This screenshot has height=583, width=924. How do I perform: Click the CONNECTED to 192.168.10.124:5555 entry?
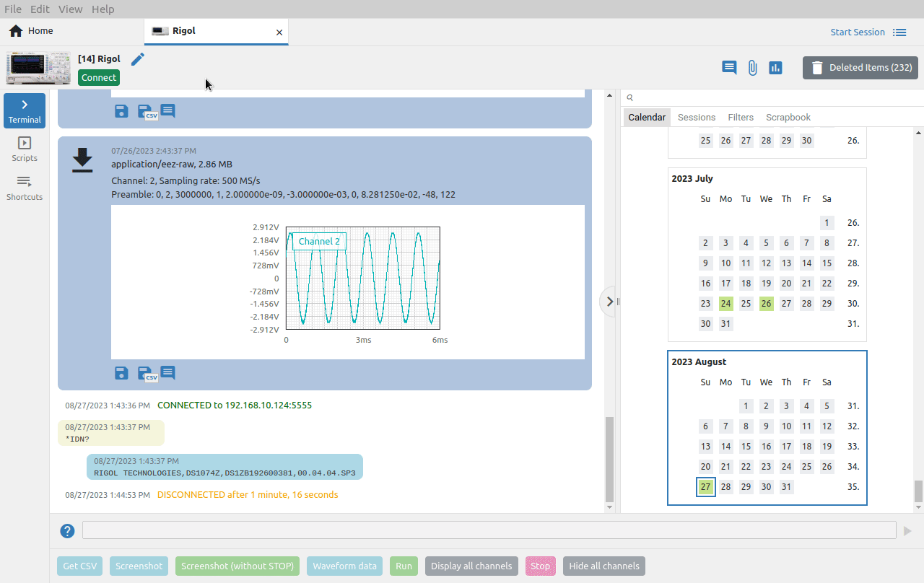(235, 406)
